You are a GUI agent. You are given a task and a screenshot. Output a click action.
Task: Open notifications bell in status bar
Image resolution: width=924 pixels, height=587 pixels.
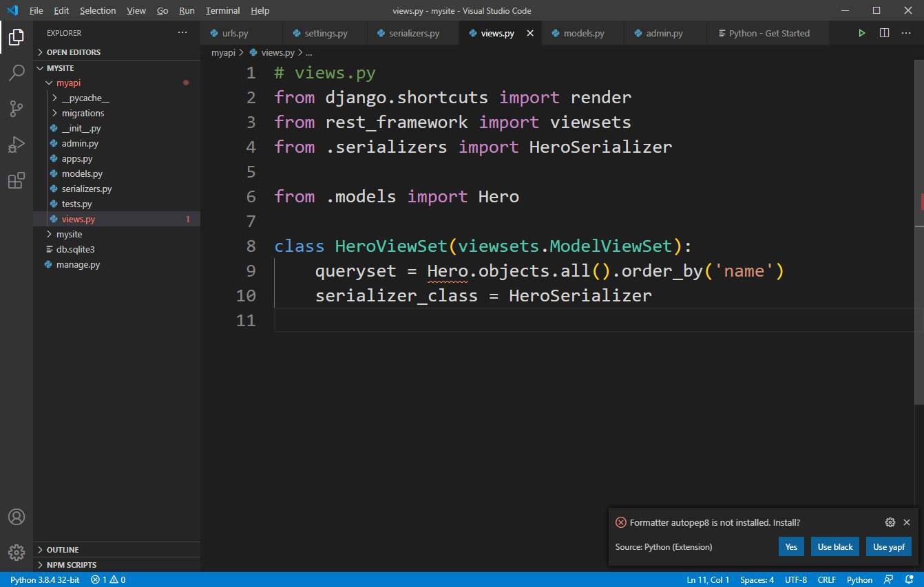(x=910, y=579)
